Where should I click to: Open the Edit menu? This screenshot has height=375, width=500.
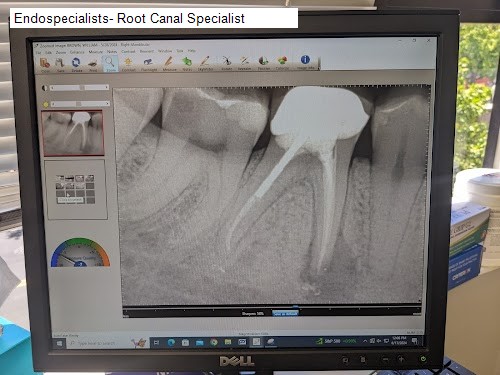(x=48, y=53)
